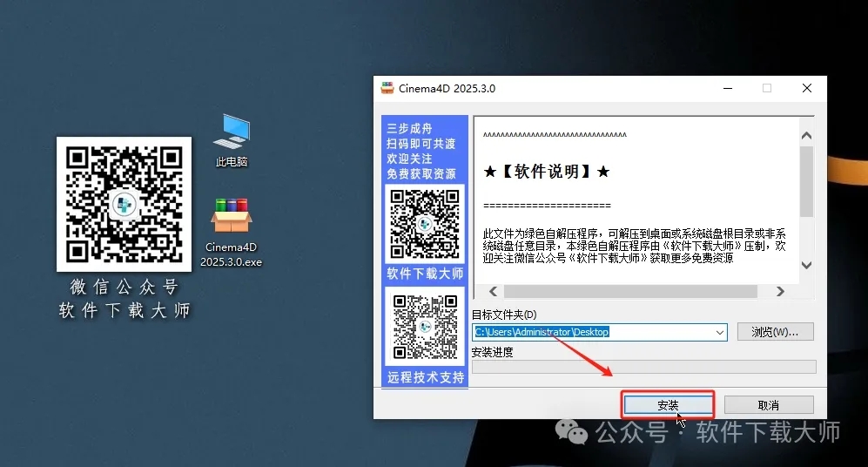Viewport: 868px width, 467px height.
Task: Click the 【软件说明】 heading text
Action: pyautogui.click(x=547, y=172)
